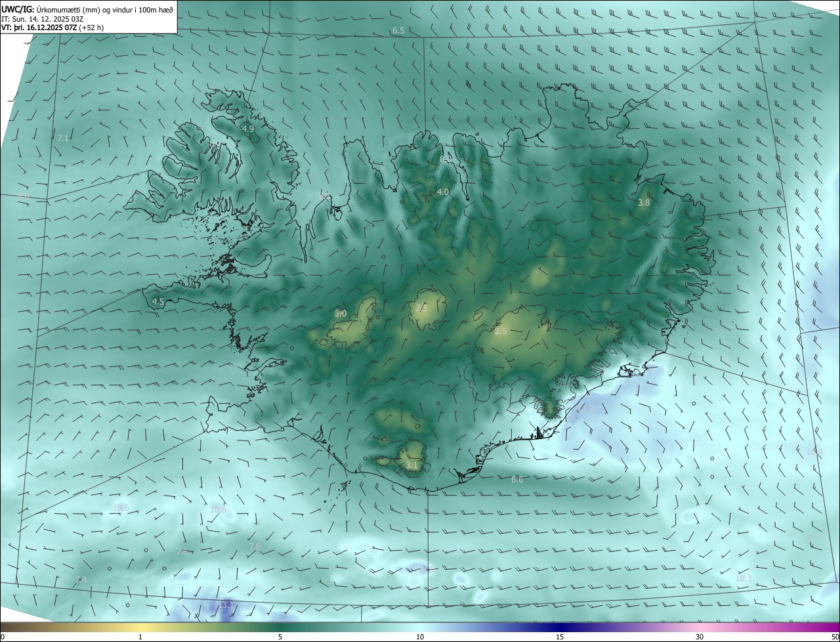The image size is (840, 642).
Task: Click the 3.8 value label
Action: click(x=644, y=203)
